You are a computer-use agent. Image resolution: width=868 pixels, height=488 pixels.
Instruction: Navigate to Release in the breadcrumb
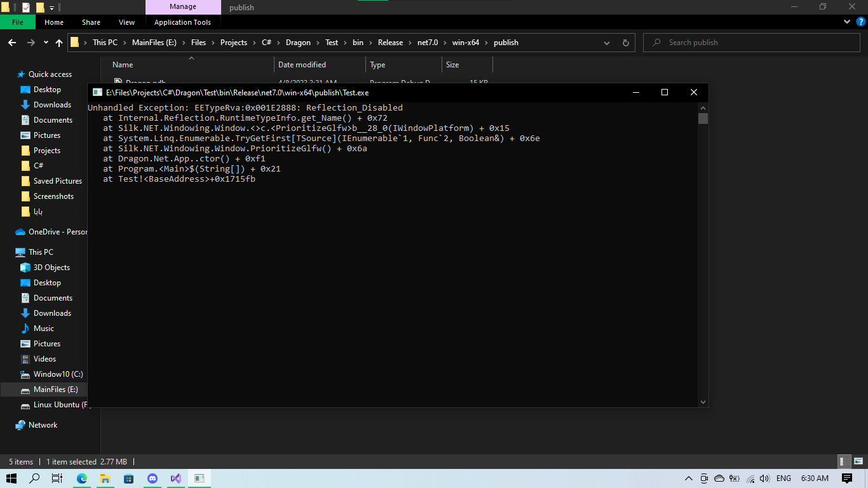point(390,43)
